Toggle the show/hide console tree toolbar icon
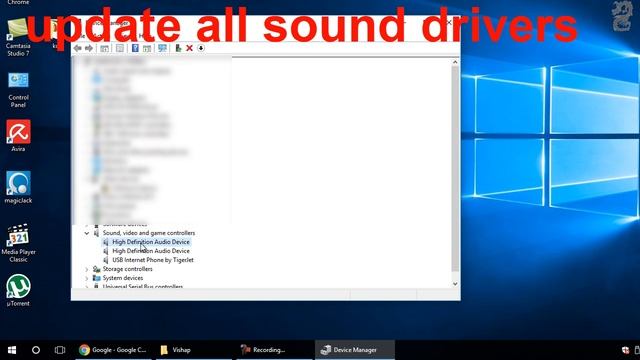Screen dimensions: 640x360 point(104,48)
